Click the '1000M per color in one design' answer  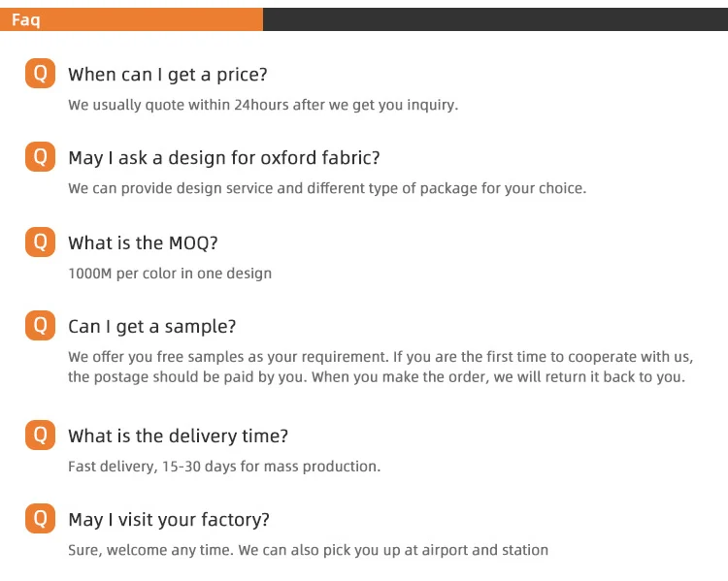coord(170,274)
